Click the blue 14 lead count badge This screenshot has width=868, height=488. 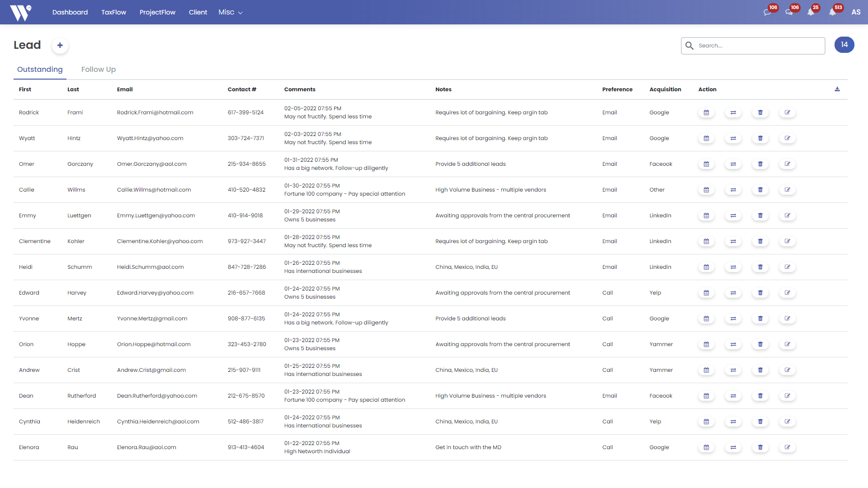tap(844, 45)
